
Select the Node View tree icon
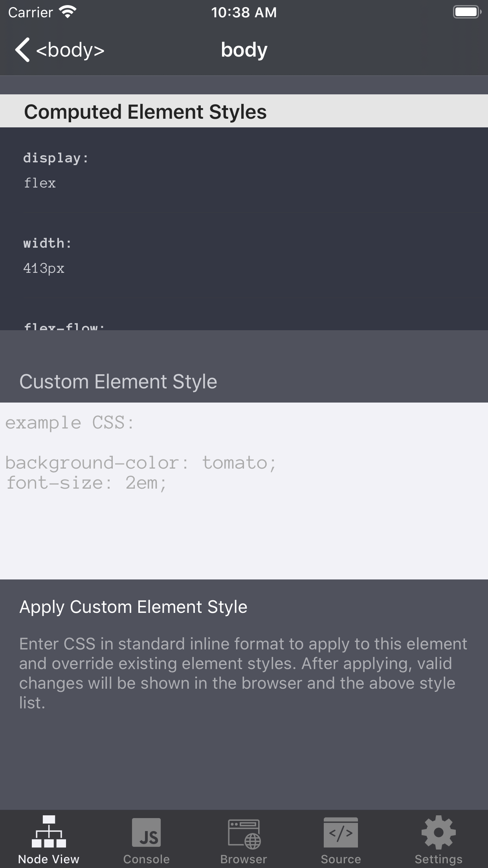tap(48, 831)
